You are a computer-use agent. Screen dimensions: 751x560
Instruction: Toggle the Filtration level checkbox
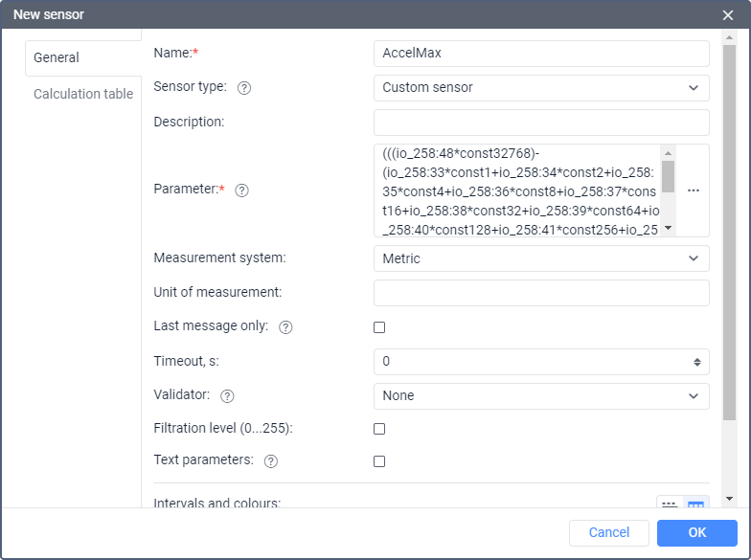pos(379,429)
